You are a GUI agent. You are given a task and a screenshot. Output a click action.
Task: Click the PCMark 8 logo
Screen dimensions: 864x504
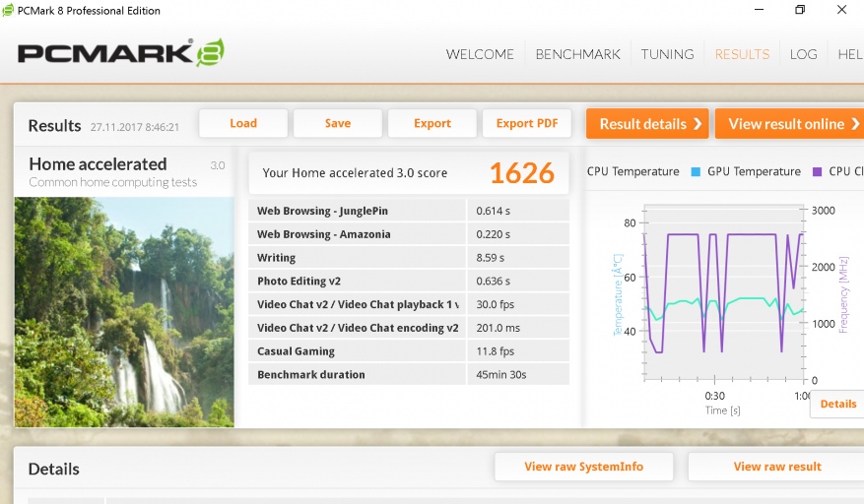120,52
